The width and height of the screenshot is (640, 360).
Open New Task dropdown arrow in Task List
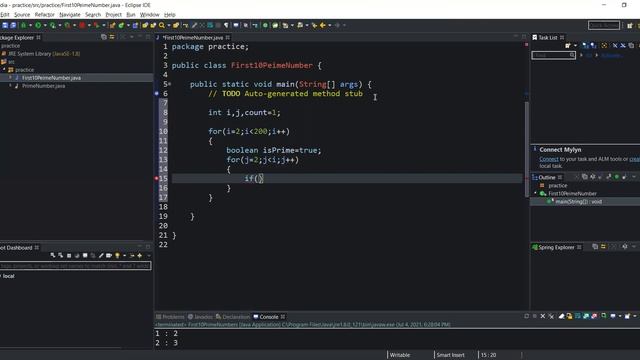[575, 46]
